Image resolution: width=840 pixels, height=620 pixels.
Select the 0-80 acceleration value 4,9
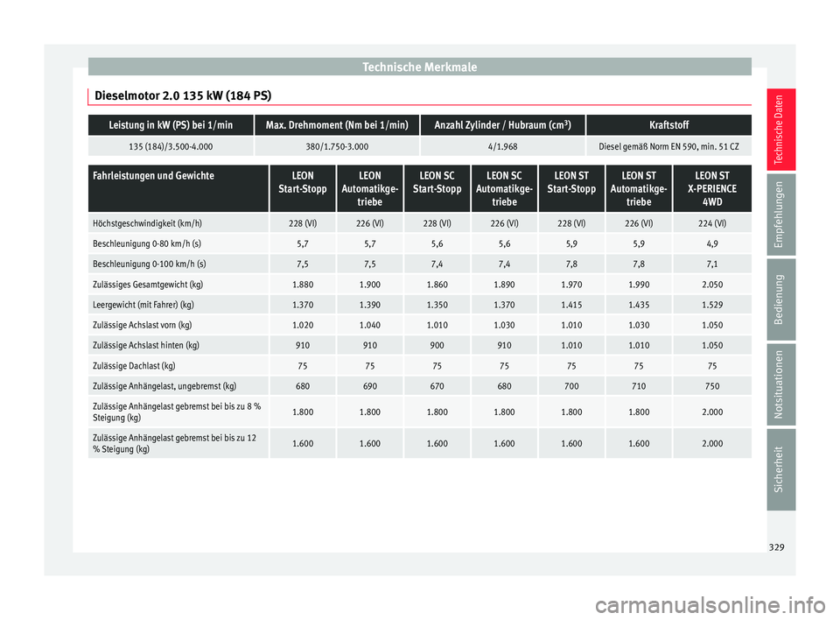712,244
